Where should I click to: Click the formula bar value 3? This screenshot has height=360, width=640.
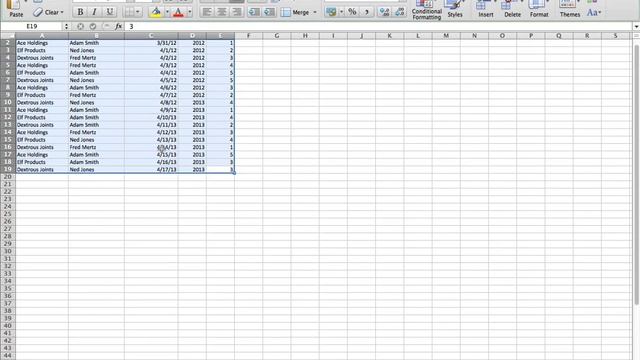click(x=131, y=26)
